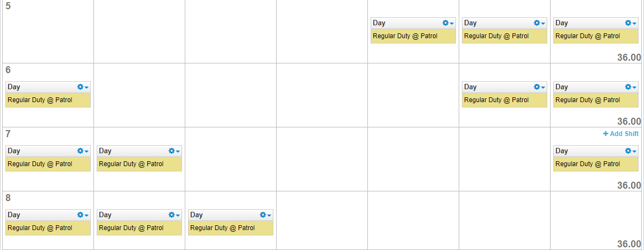Click the 36.00 total in row 8
The width and height of the screenshot is (644, 250).
[629, 244]
